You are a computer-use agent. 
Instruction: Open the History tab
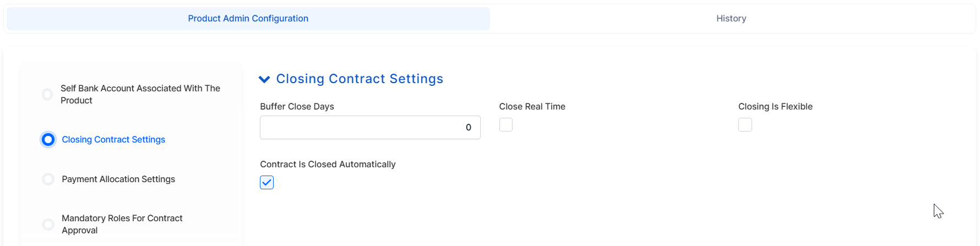pos(731,19)
